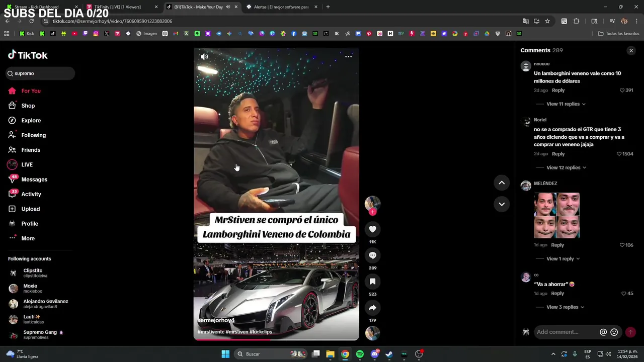
Task: Open the Windows Start menu
Action: pyautogui.click(x=225, y=354)
